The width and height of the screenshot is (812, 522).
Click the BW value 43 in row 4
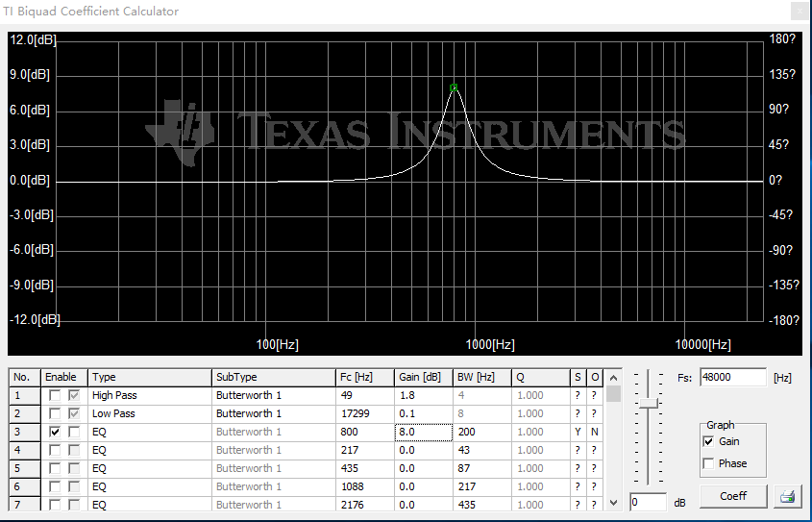coord(482,451)
